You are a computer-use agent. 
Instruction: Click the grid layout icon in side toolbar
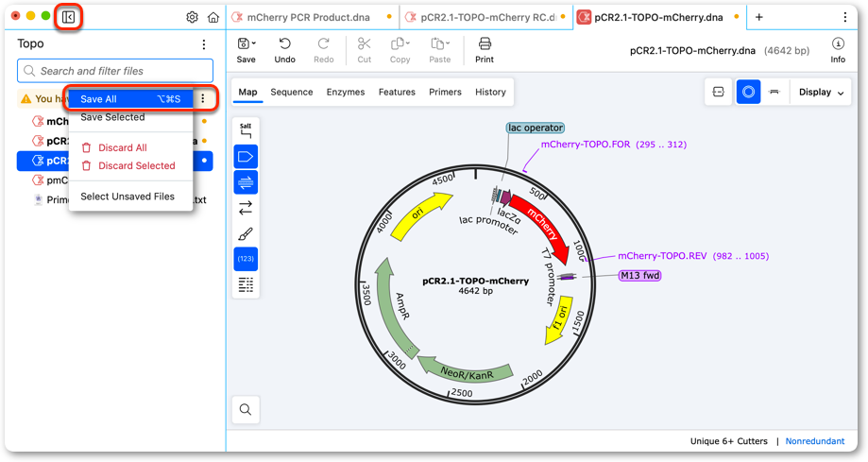pos(246,284)
